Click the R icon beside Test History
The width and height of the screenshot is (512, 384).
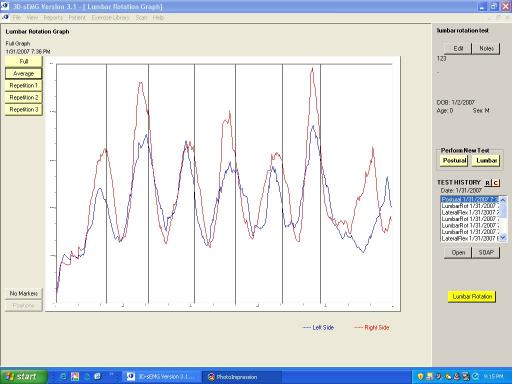(488, 183)
